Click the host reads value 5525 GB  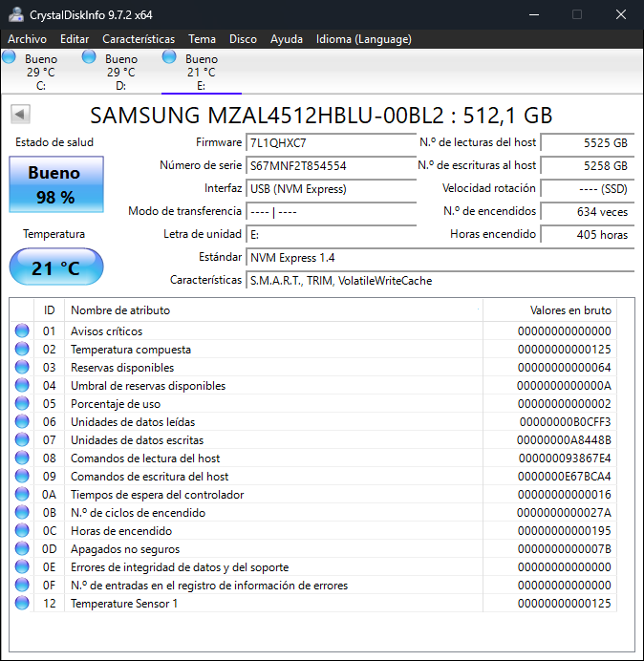588,143
